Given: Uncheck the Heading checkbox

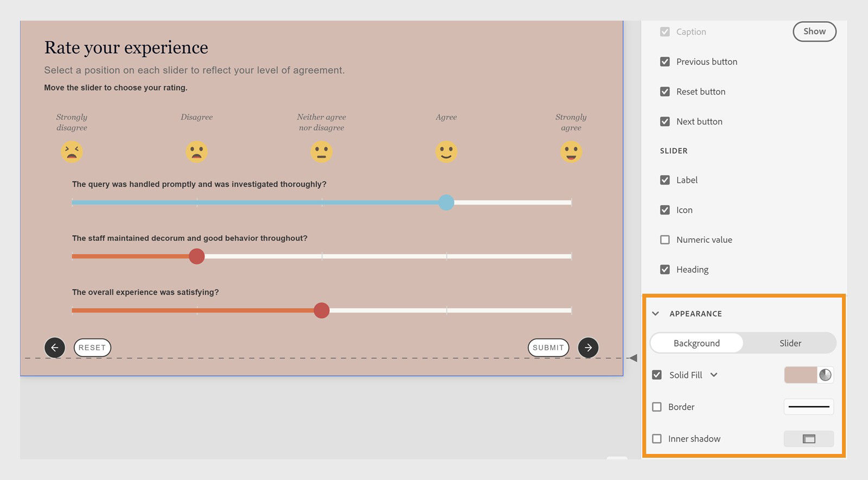Looking at the screenshot, I should [665, 269].
